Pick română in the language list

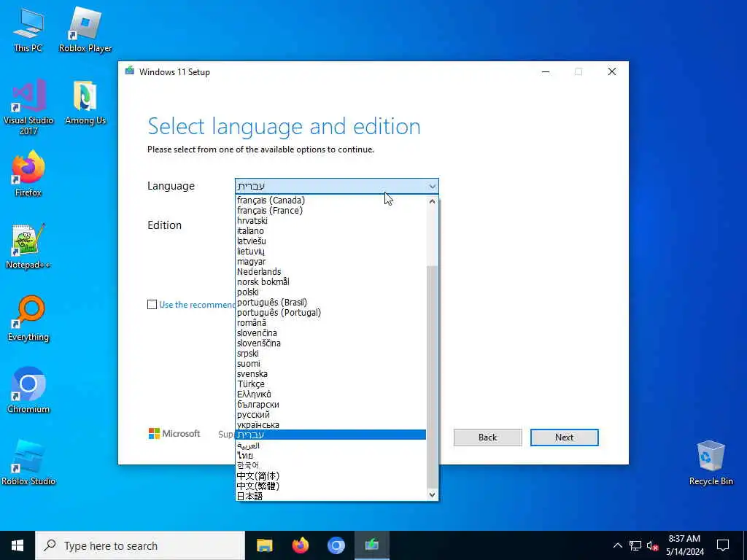(330, 322)
